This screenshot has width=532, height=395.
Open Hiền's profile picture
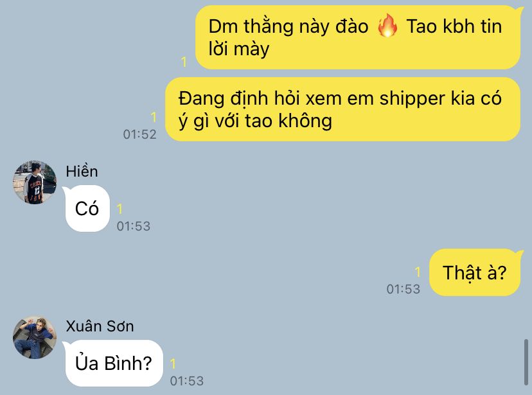[x=35, y=182]
